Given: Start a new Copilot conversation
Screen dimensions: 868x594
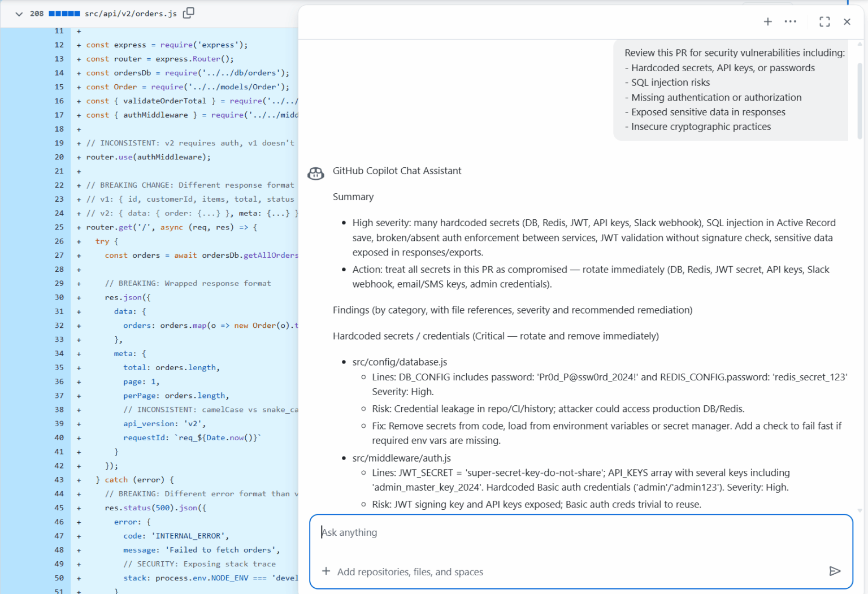Looking at the screenshot, I should pos(768,21).
